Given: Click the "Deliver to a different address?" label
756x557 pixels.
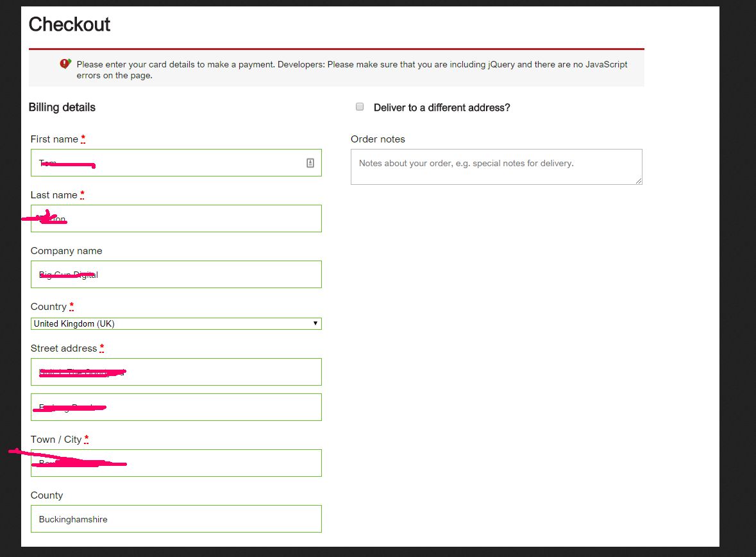Looking at the screenshot, I should point(442,108).
